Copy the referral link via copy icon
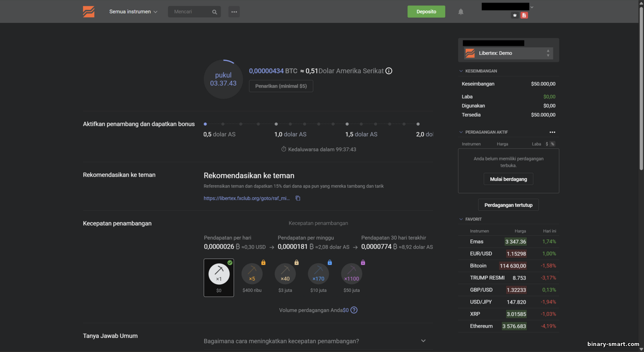 (298, 198)
